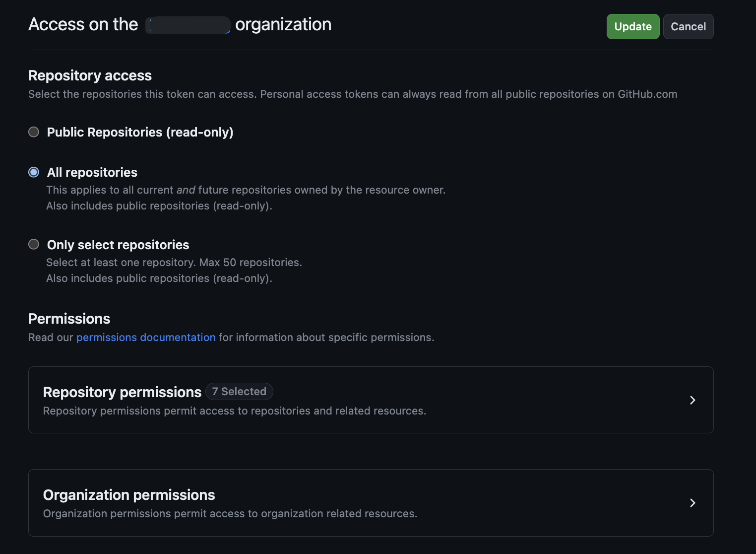The height and width of the screenshot is (554, 756).
Task: Click the Cancel button
Action: tap(688, 26)
